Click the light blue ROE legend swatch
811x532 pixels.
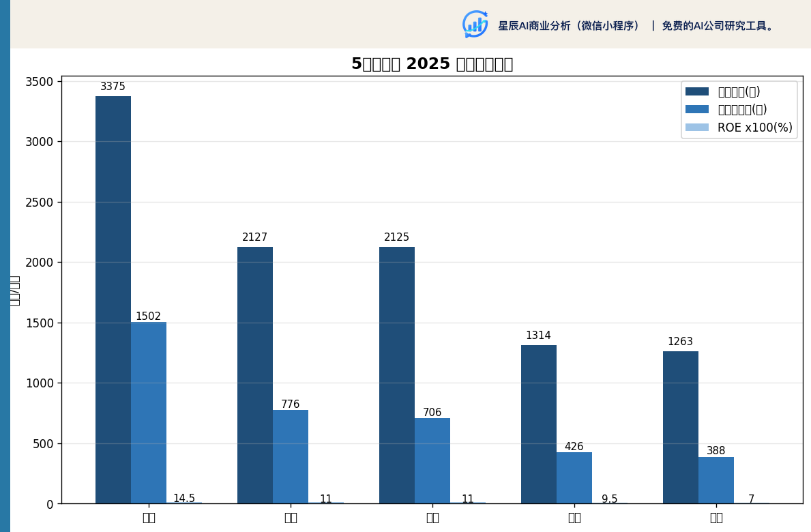(696, 127)
